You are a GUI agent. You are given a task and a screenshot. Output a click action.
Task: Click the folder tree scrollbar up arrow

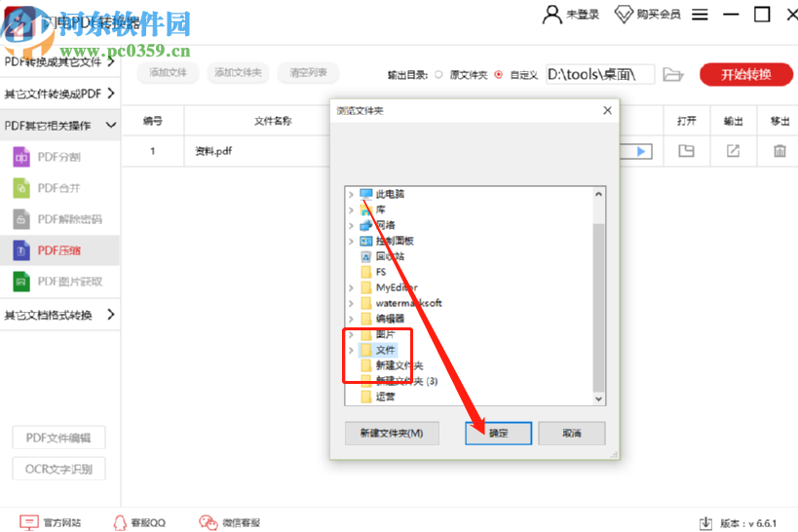pos(598,194)
